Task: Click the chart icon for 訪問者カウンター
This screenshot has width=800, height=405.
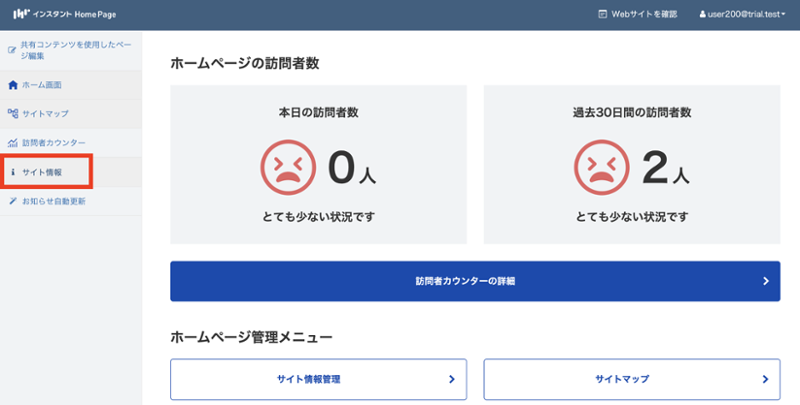Action: [x=12, y=143]
